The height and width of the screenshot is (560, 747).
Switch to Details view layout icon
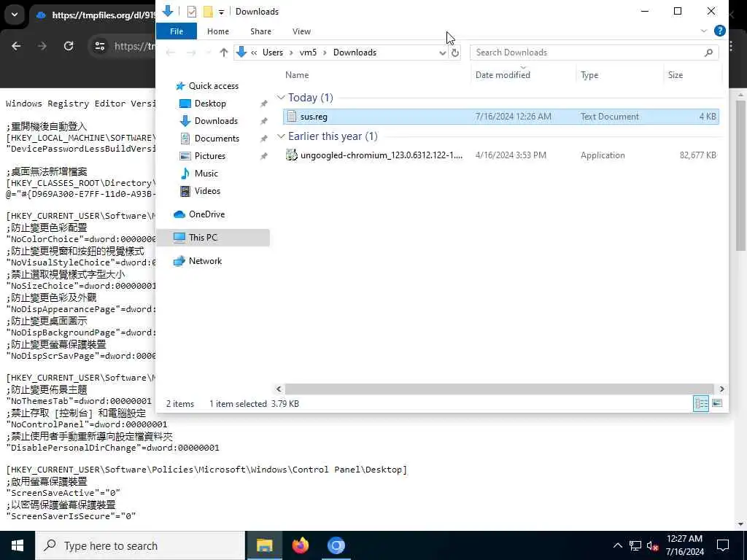tap(701, 404)
